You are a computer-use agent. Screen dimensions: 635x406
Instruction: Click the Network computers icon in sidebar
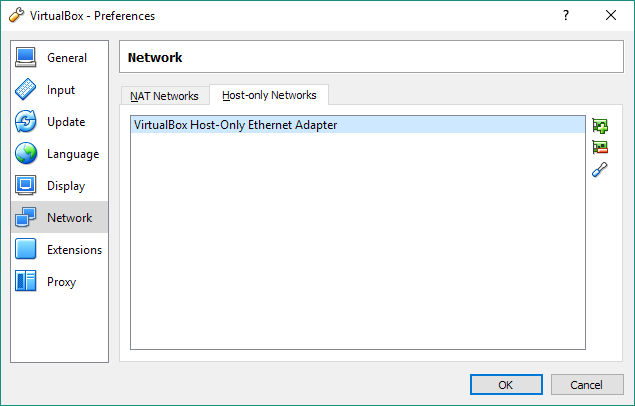[x=26, y=217]
